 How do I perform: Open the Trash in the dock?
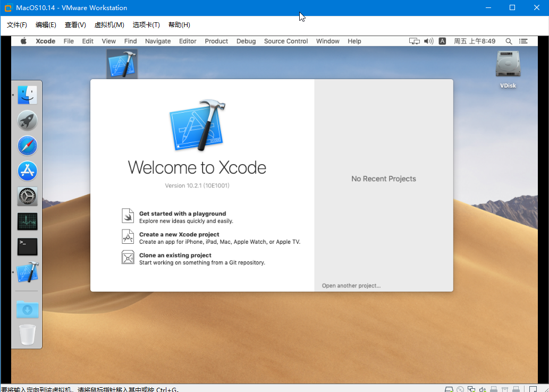[x=27, y=335]
